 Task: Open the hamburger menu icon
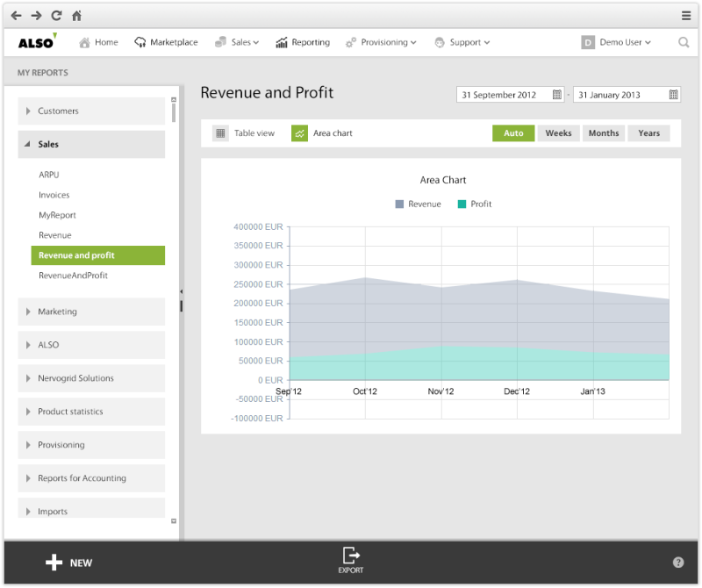[686, 15]
